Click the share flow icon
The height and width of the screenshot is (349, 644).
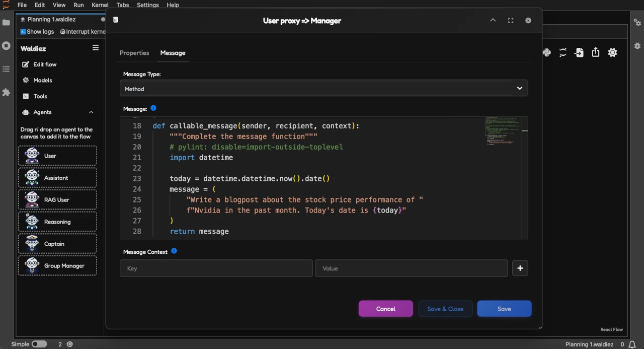(596, 52)
